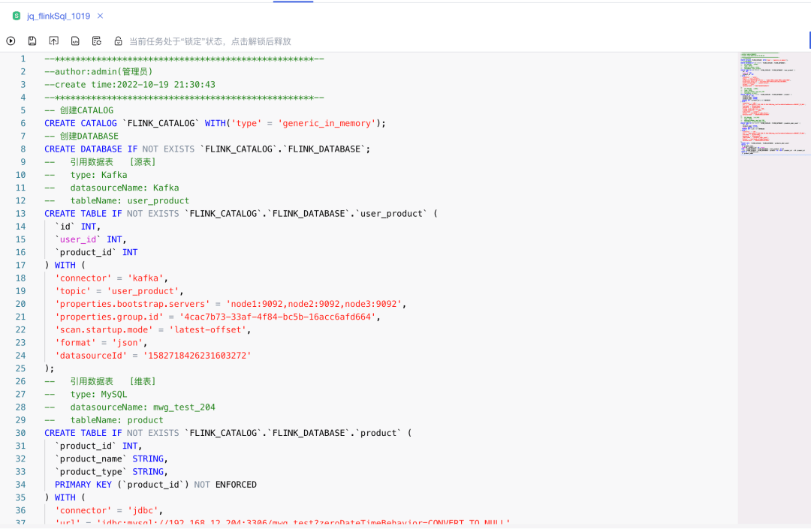
Task: Click line number 13 in the gutter
Action: click(21, 214)
